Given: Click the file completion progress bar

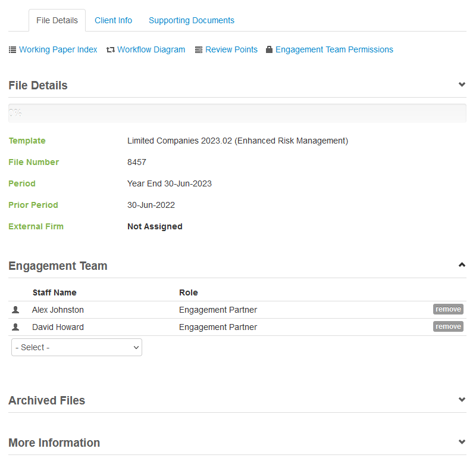Looking at the screenshot, I should coord(237,113).
